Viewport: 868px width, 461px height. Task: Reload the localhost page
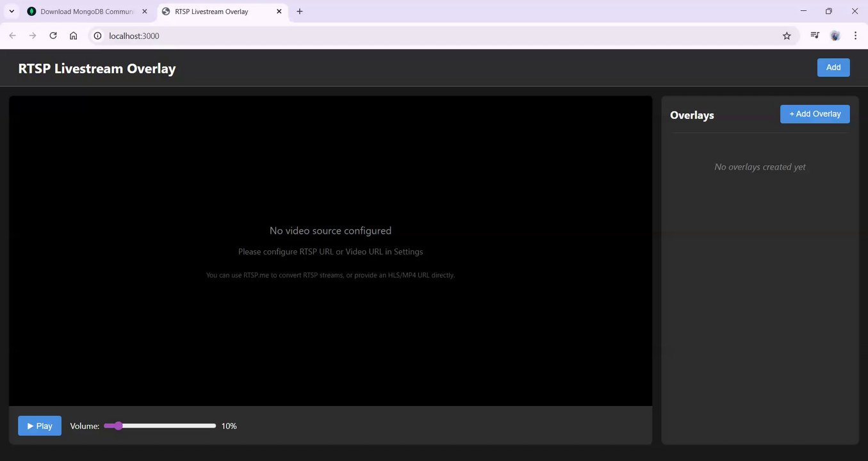pos(53,36)
